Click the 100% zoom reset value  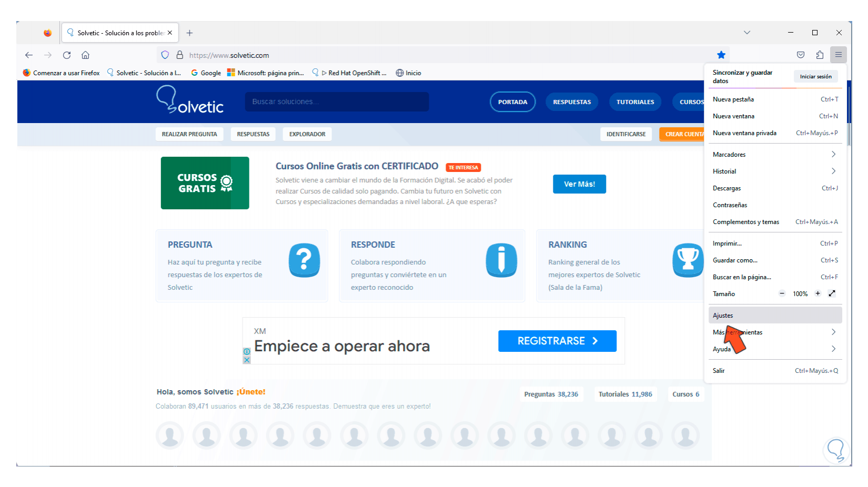coord(800,294)
